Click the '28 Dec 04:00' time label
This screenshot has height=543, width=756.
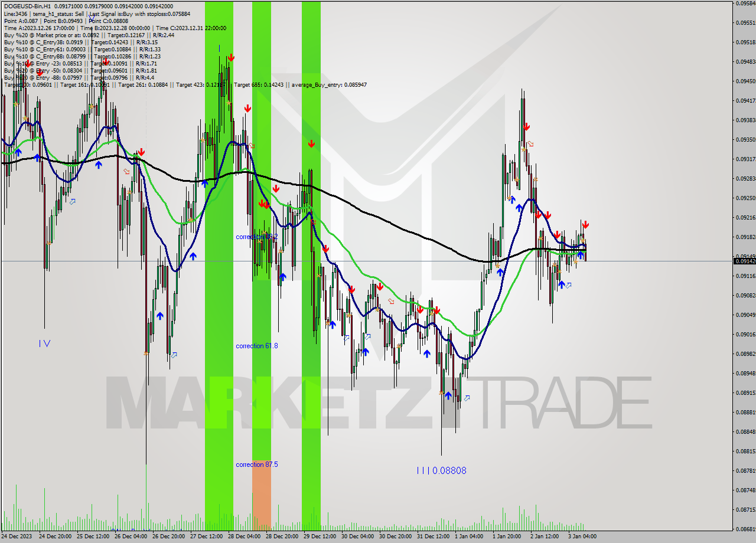click(x=245, y=537)
